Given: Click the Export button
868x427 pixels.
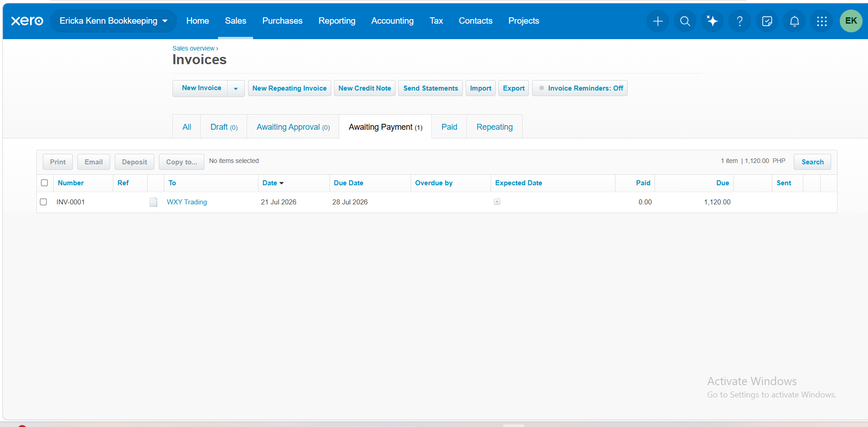Looking at the screenshot, I should tap(513, 88).
